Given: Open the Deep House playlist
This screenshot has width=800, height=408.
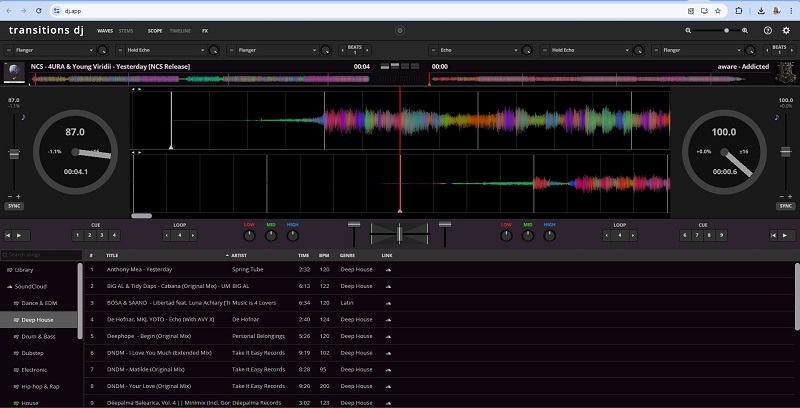Looking at the screenshot, I should click(39, 320).
